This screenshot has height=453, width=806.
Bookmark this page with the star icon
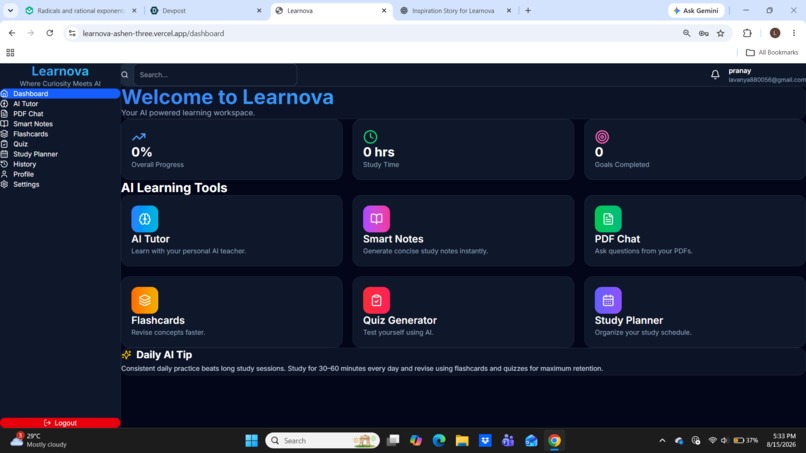tap(721, 33)
